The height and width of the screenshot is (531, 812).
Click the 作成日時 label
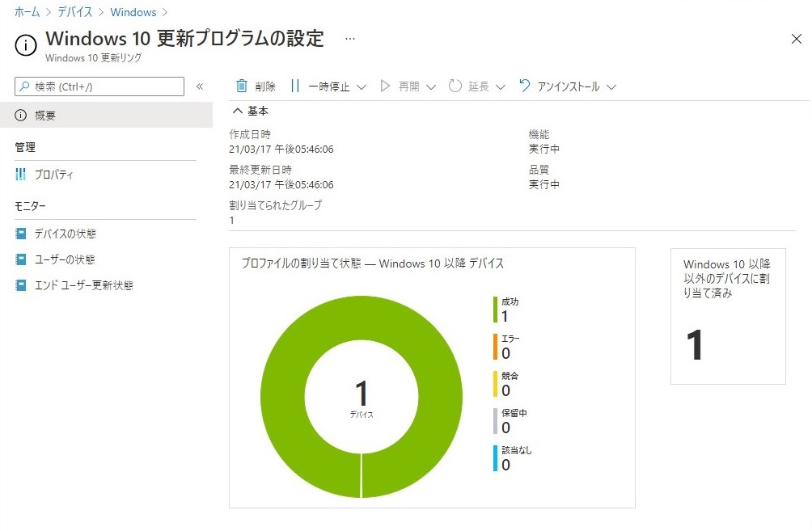click(250, 134)
